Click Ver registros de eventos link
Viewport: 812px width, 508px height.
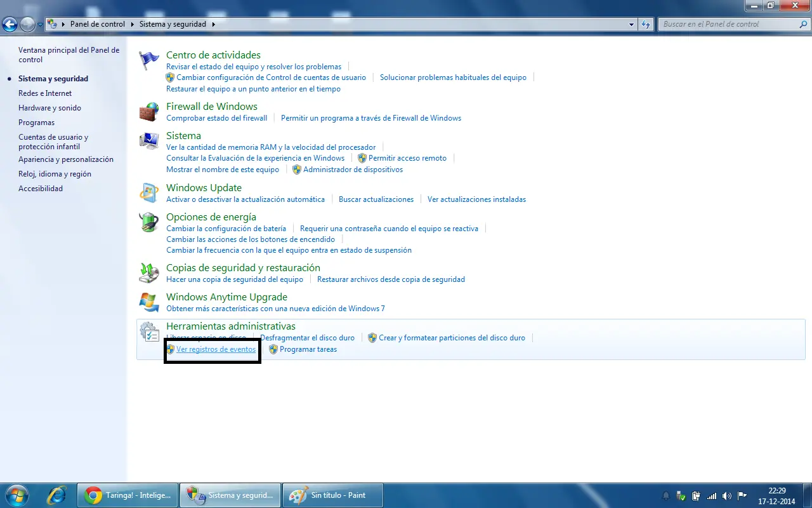tap(216, 349)
